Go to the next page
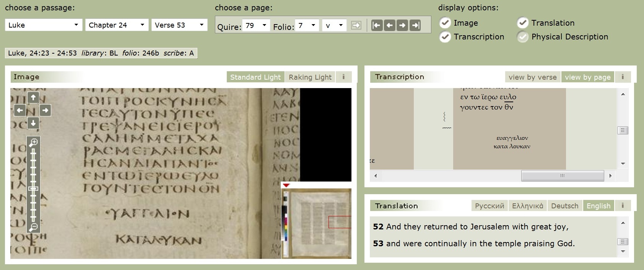The width and height of the screenshot is (644, 270). 402,25
